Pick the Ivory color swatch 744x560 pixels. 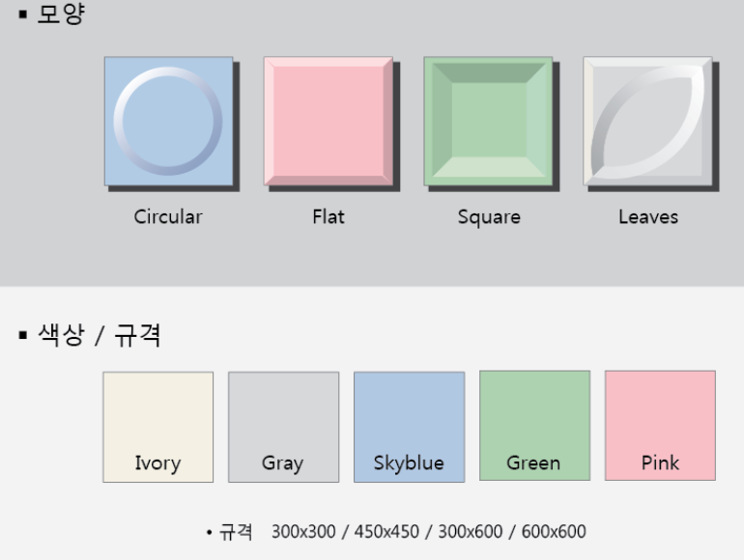pyautogui.click(x=158, y=427)
